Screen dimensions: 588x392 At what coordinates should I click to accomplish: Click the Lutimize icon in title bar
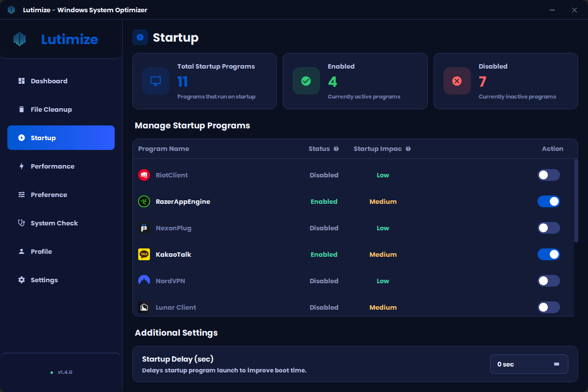[x=11, y=10]
